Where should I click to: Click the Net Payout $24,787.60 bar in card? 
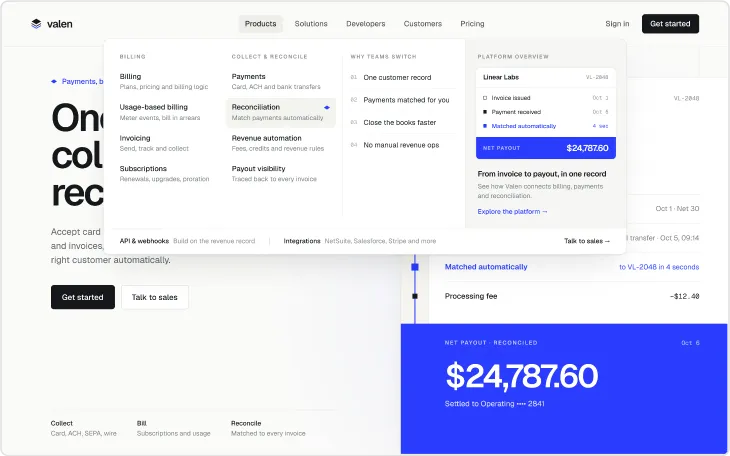[x=546, y=148]
